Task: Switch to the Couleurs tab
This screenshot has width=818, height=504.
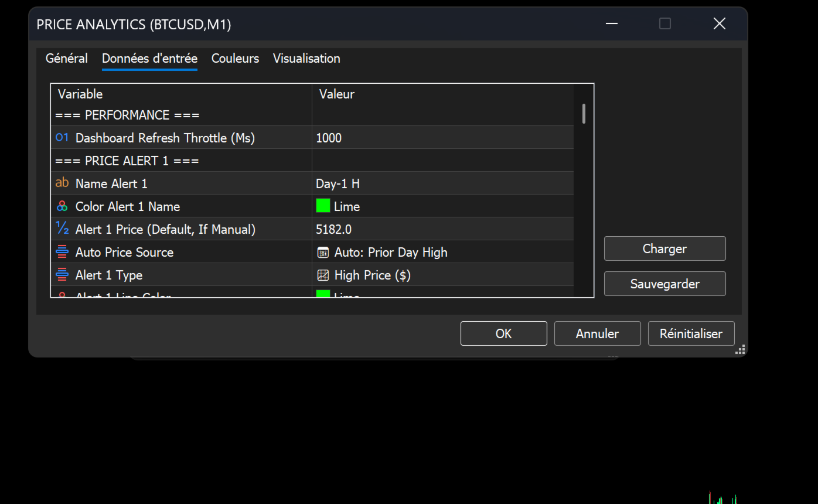Action: coord(235,59)
